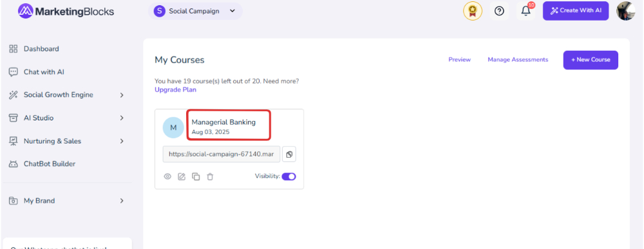View the Managerial Banking course with the eye icon
Screen dimensions: 644x249
pyautogui.click(x=167, y=177)
